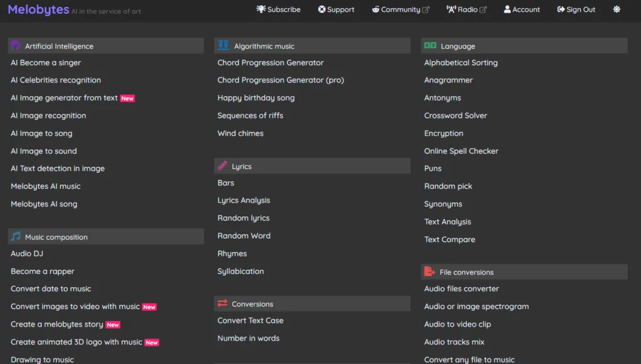Open AI Image to song
The width and height of the screenshot is (641, 364).
(x=41, y=133)
